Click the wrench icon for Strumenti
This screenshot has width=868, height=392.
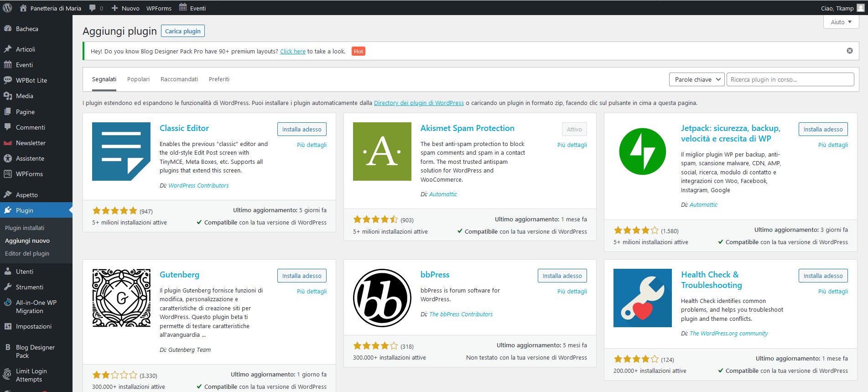click(8, 287)
